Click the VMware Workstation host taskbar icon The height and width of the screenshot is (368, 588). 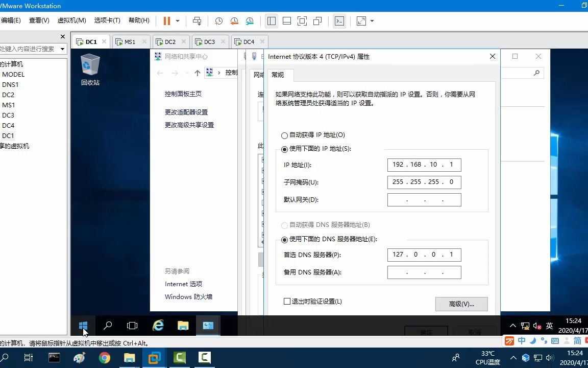(x=154, y=358)
